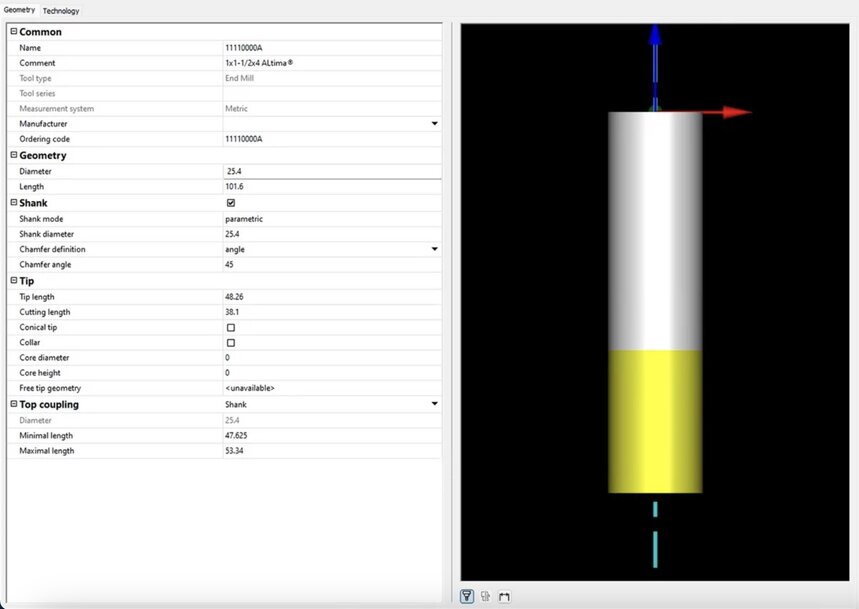Enable the Collar checkbox
The image size is (859, 609).
tap(229, 342)
